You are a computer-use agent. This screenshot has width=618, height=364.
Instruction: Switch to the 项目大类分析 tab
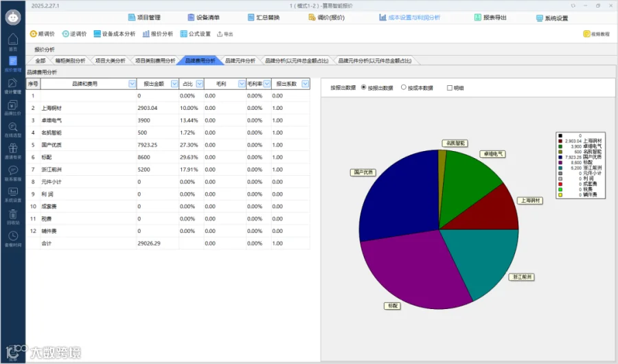(111, 60)
